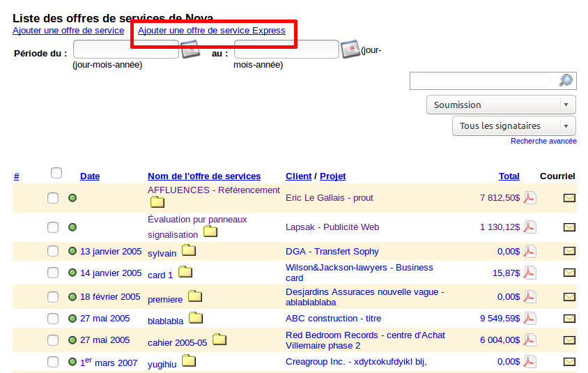This screenshot has height=373, width=588.
Task: Open folder icon next to cahier 2005-05
Action: 219,340
